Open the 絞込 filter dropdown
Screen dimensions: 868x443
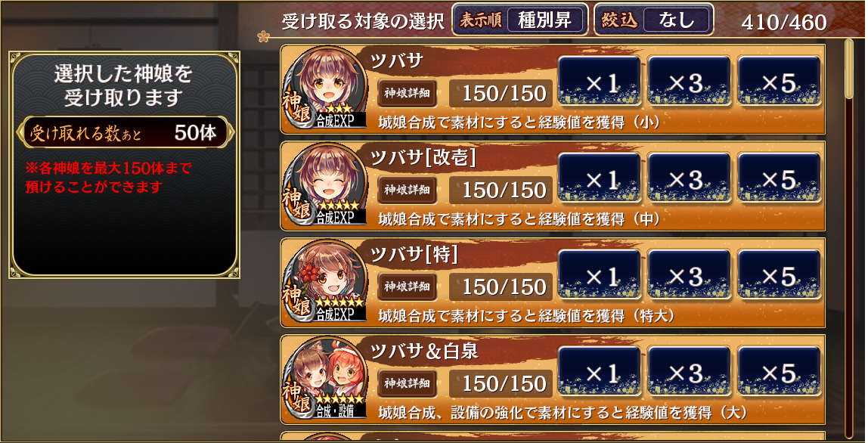654,20
